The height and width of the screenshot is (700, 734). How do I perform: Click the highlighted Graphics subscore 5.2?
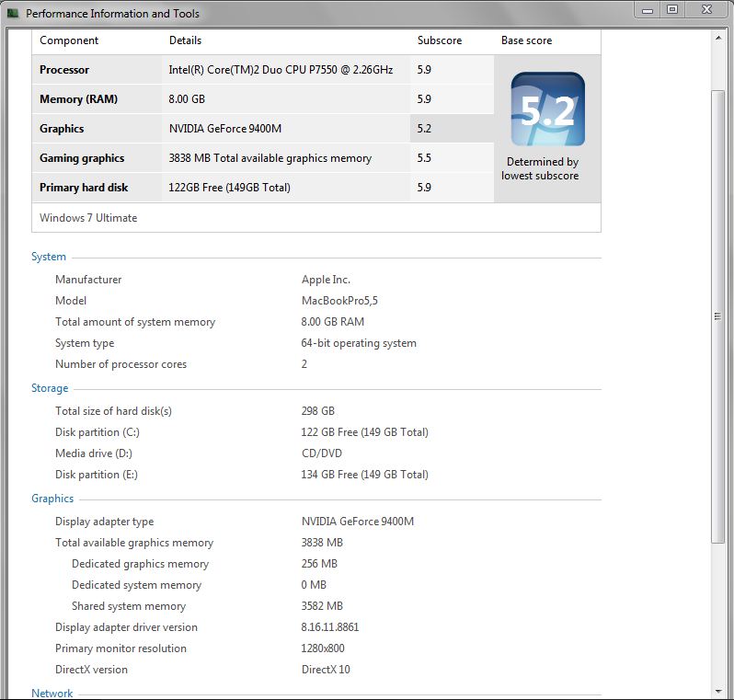424,129
